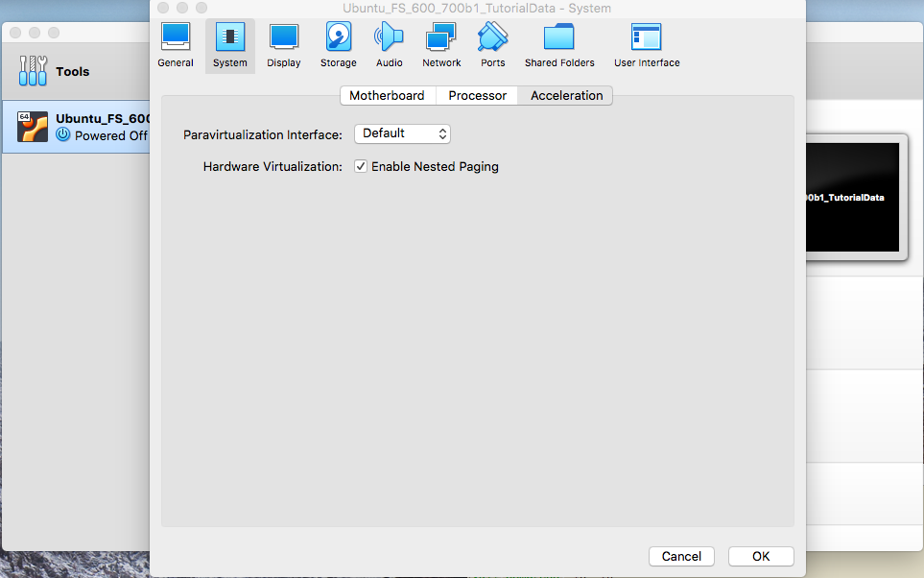Switch to the Processor tab
Screen dimensions: 924x578
(x=477, y=95)
